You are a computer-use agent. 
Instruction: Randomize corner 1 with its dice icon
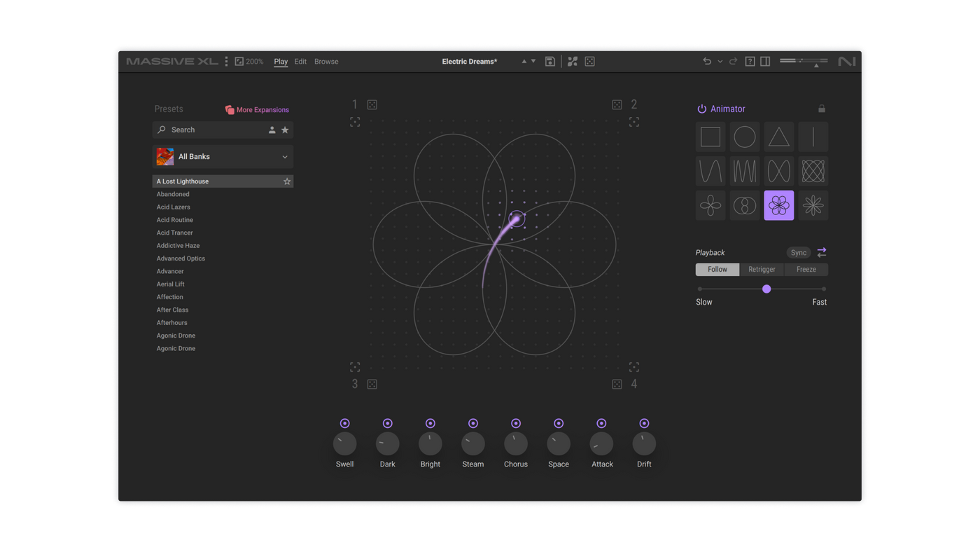pos(372,105)
